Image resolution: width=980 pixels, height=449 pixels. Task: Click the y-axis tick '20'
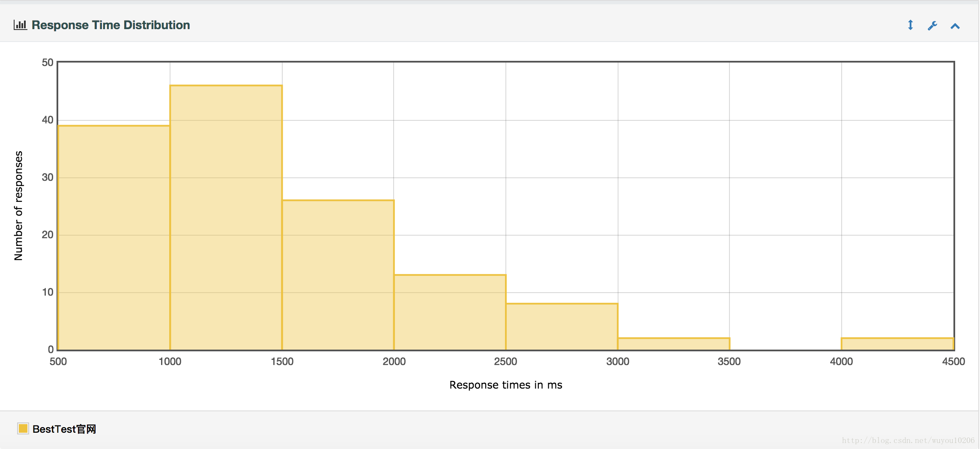tap(48, 235)
